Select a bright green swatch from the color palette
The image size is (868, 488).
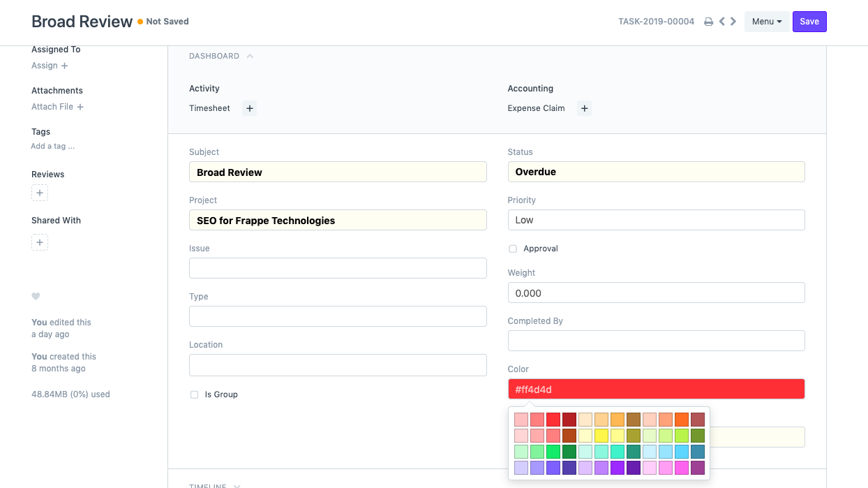click(553, 451)
